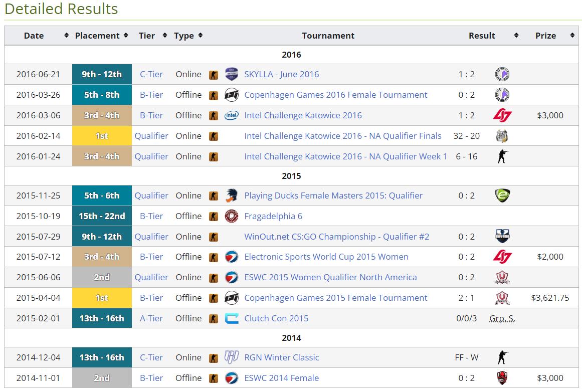Viewport: 582px width, 392px height.
Task: Click opponent team logo in SKYLLA row
Action: [502, 74]
